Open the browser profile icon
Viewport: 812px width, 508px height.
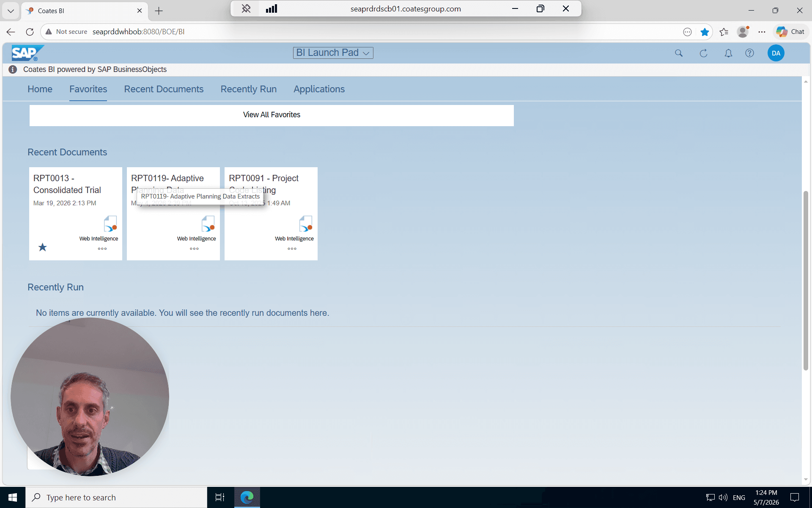coord(743,32)
